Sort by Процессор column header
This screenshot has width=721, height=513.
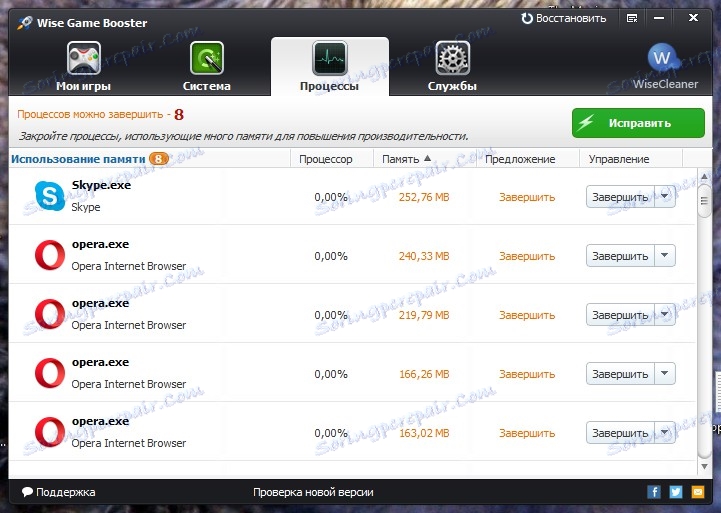(326, 159)
